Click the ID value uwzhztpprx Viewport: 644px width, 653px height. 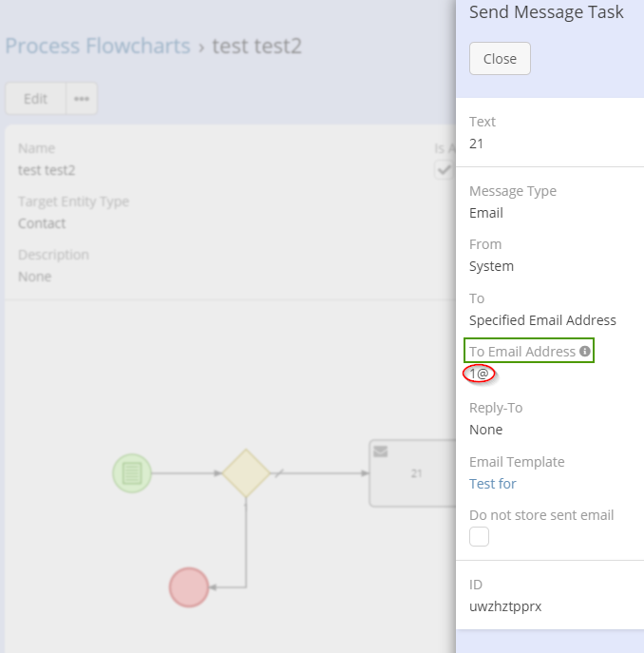tap(505, 606)
